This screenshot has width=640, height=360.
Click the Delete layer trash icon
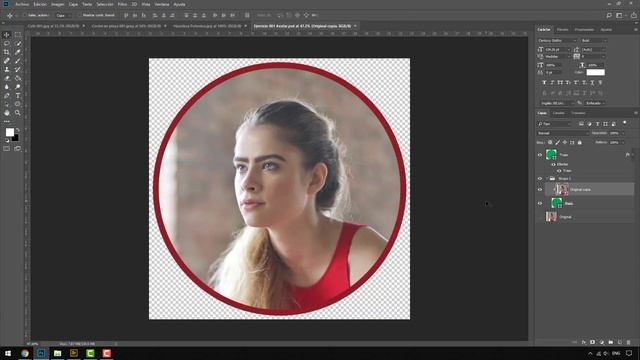click(x=629, y=342)
